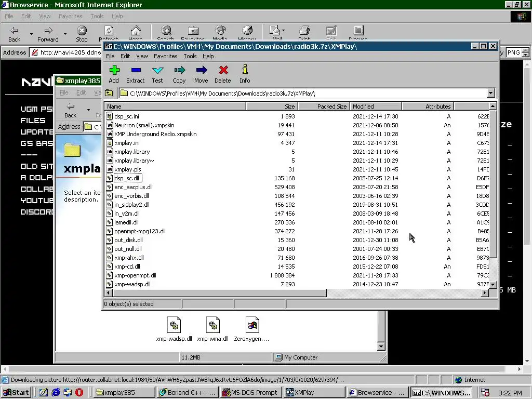Screen dimensions: 532x399
Task: Click the Mail toolbar icon in Internet Explorer
Action: tap(275, 31)
